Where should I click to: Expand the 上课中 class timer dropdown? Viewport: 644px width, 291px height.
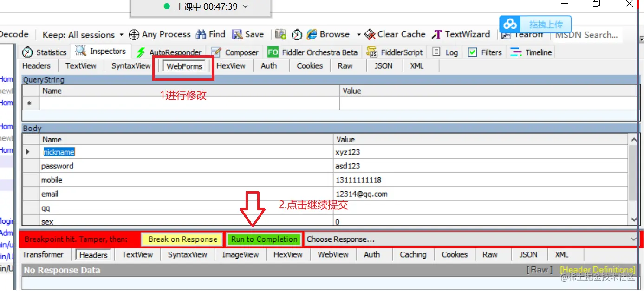tap(246, 6)
